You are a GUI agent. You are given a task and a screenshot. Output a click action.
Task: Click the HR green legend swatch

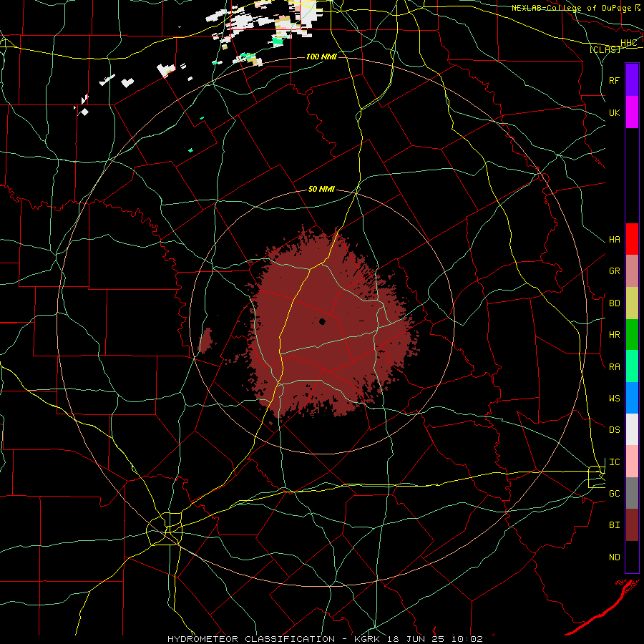[x=632, y=335]
